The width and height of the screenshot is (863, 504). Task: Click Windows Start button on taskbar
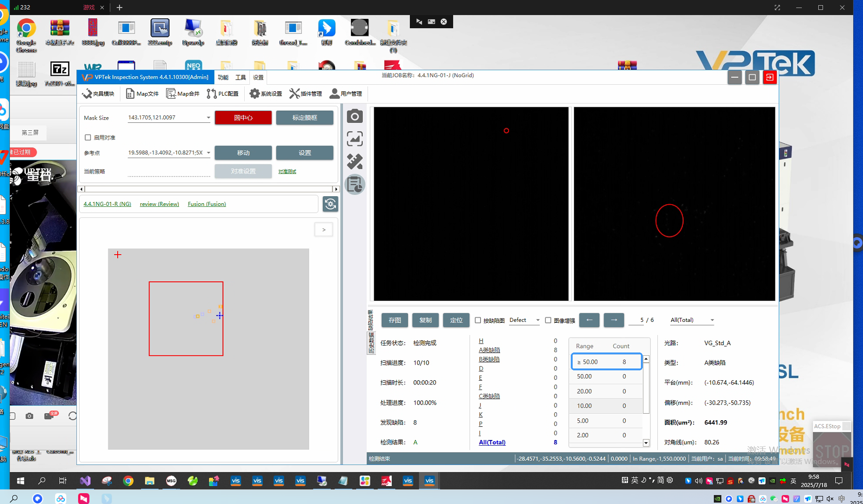[x=20, y=480]
